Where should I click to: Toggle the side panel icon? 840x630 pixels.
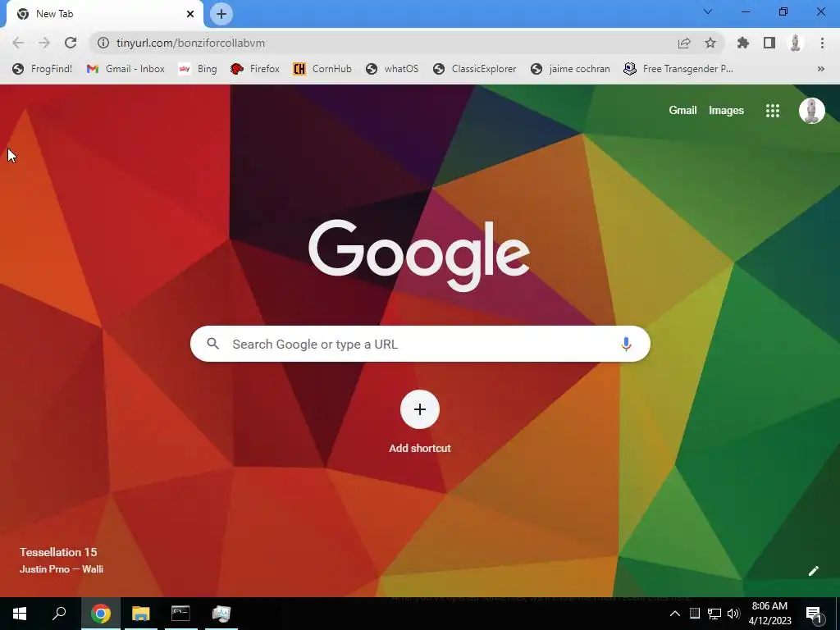(x=769, y=43)
